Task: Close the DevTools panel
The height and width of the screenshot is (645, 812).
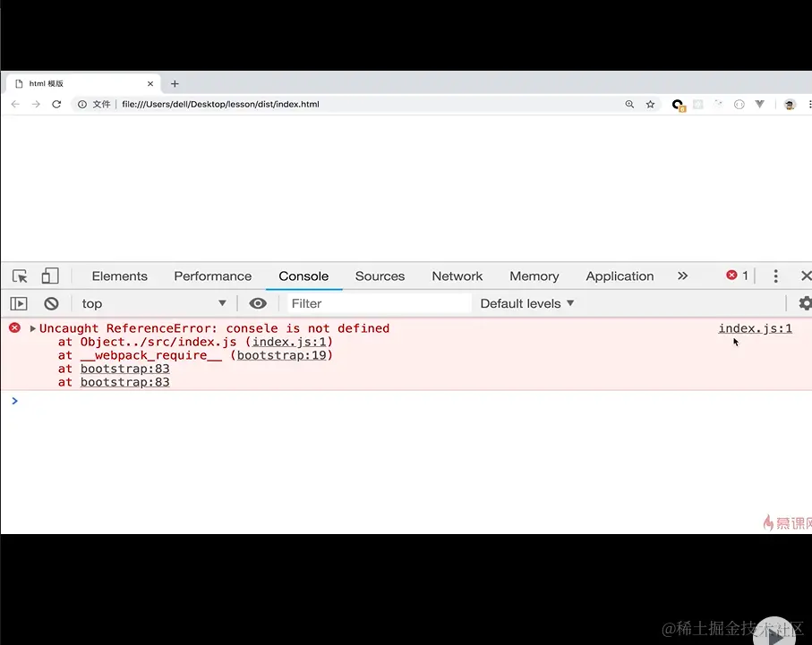Action: [807, 276]
